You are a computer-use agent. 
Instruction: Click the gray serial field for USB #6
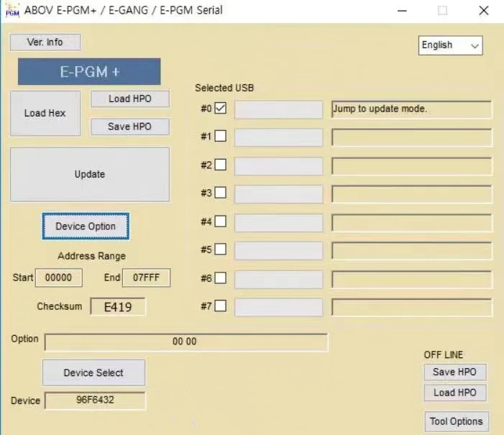[278, 280]
